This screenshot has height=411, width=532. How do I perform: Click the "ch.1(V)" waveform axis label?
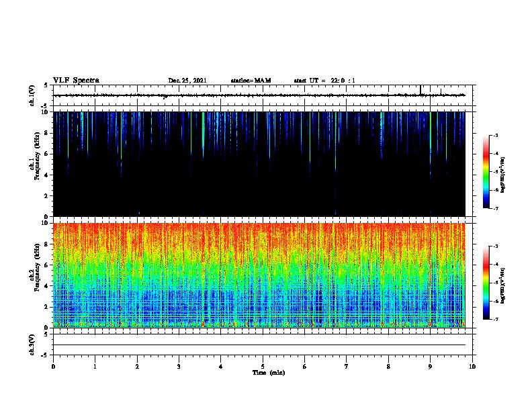32,95
